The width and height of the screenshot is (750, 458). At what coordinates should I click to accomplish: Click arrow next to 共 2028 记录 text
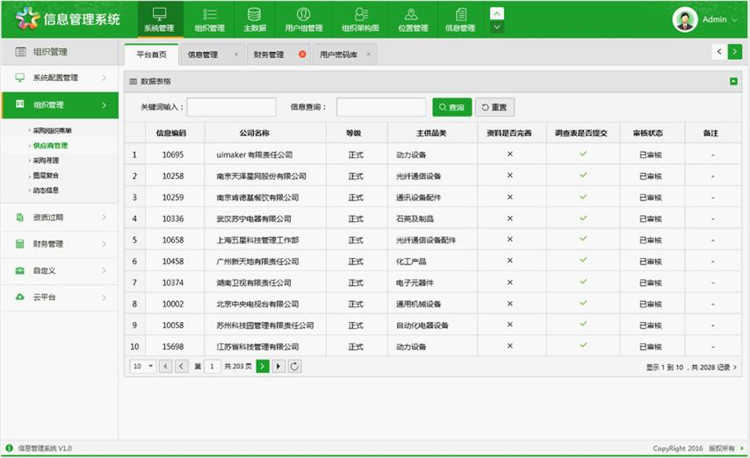[x=735, y=367]
